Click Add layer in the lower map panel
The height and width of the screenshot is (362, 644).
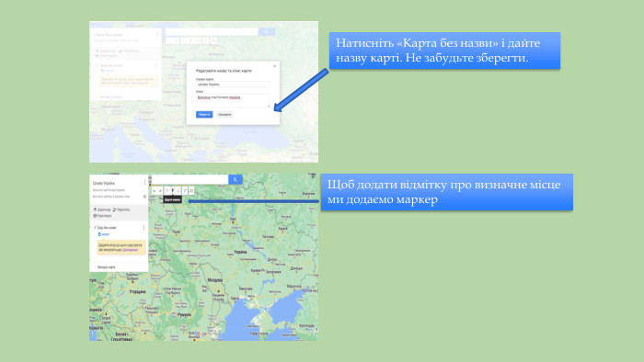click(x=102, y=209)
